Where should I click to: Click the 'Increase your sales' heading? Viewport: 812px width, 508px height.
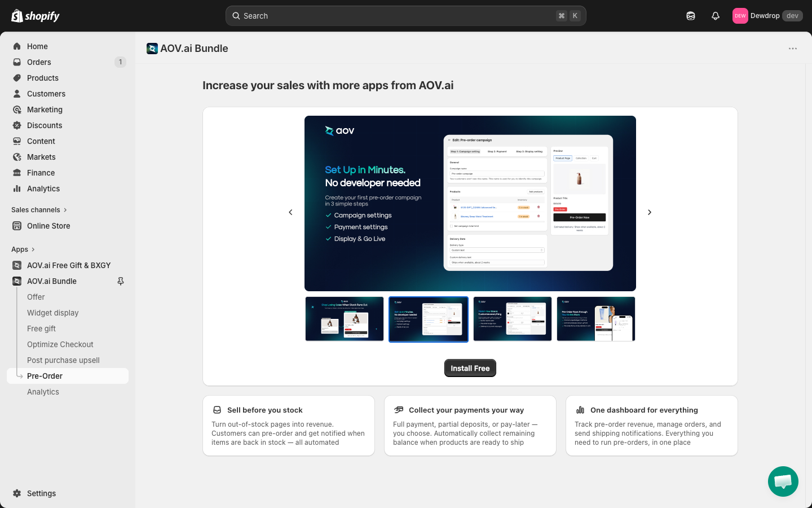tap(328, 85)
